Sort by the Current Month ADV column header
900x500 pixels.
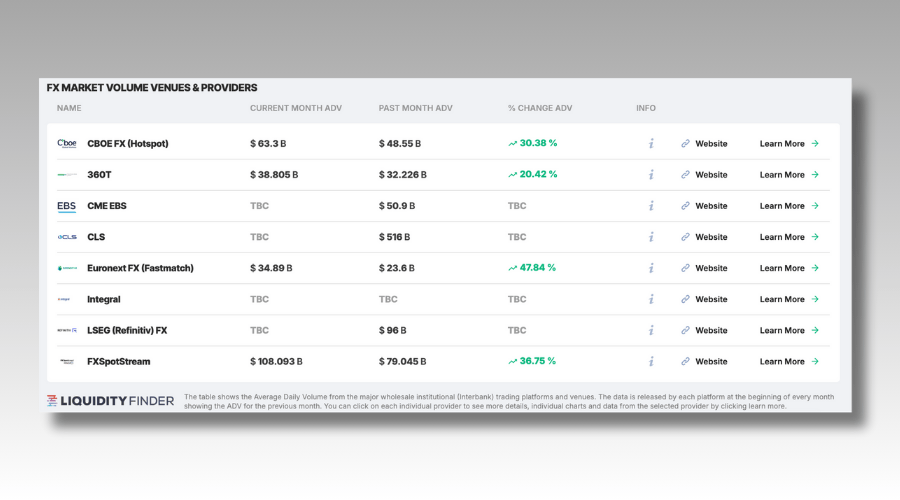tap(295, 108)
